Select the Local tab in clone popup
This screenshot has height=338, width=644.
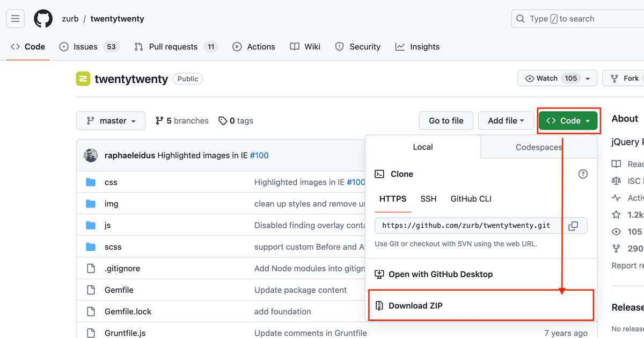(423, 147)
